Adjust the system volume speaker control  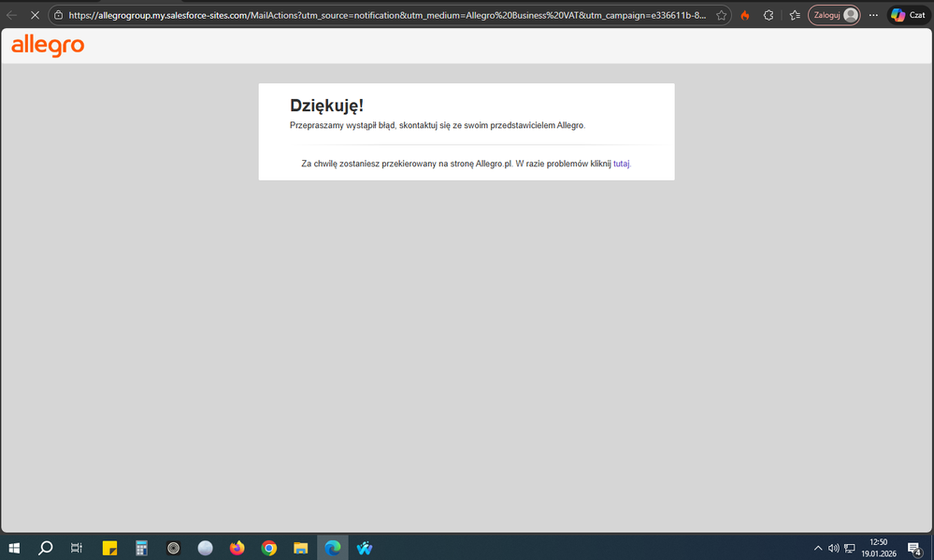pyautogui.click(x=833, y=548)
